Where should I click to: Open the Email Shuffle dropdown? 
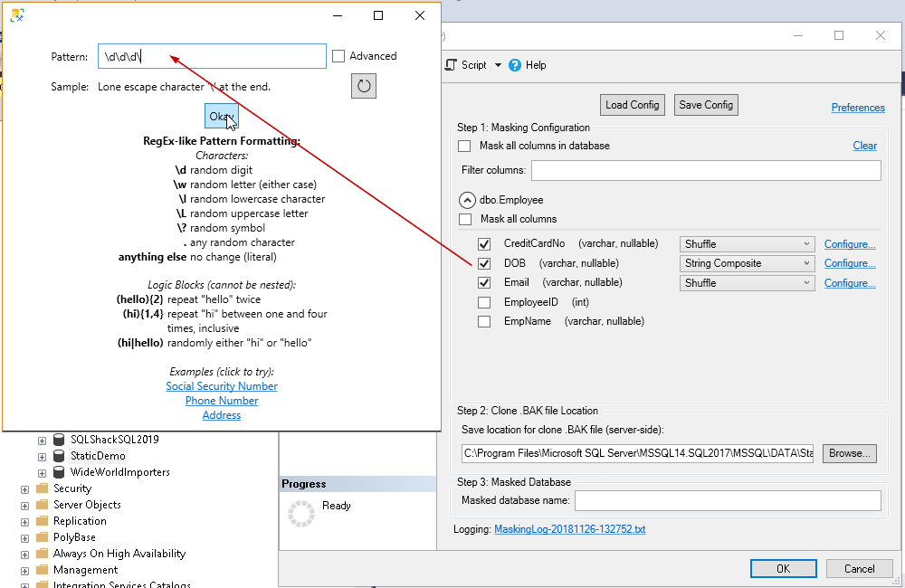(747, 283)
